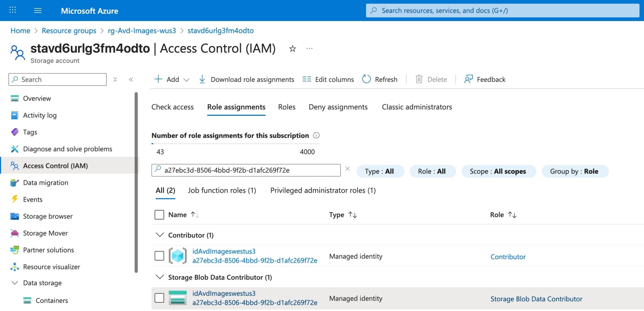The image size is (644, 311).
Task: Click the Storage browser icon
Action: click(x=15, y=216)
